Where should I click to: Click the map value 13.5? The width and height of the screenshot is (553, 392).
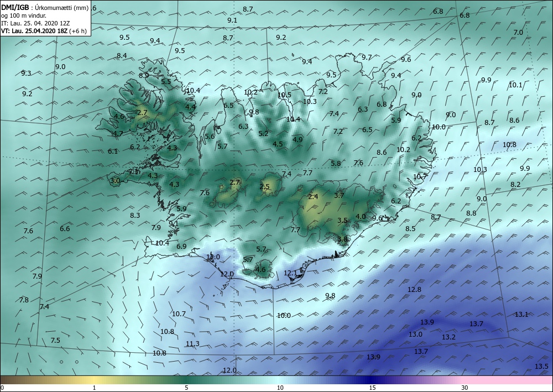click(x=541, y=366)
